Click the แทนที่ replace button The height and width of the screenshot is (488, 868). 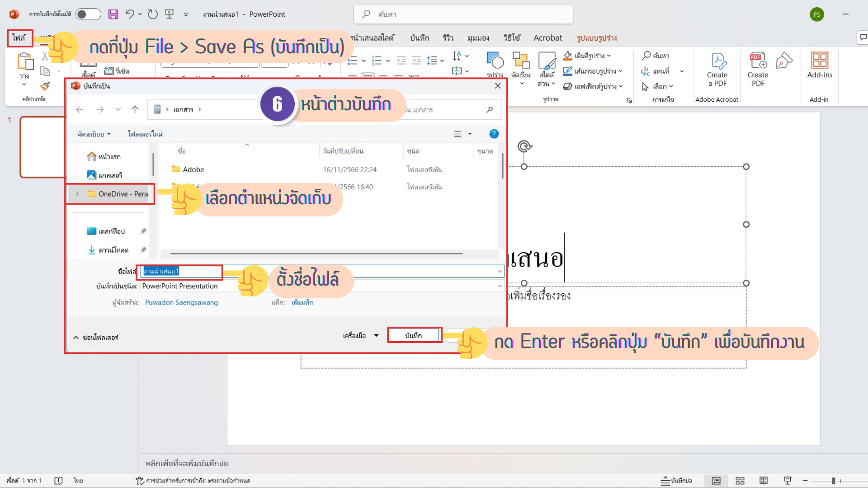click(x=656, y=71)
